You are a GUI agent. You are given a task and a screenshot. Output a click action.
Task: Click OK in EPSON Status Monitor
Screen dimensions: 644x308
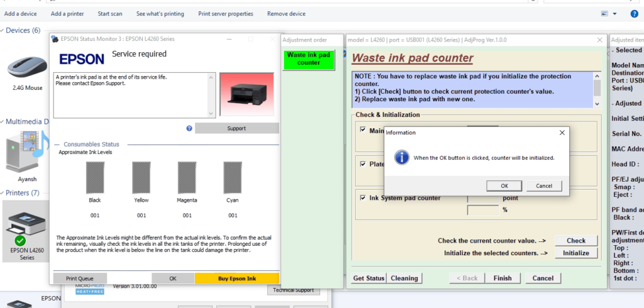click(173, 278)
